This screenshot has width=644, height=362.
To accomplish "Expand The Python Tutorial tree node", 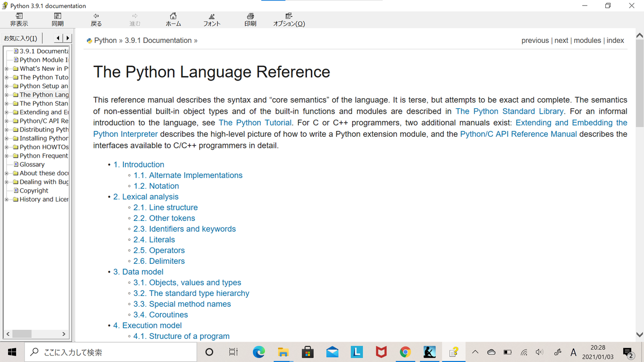I will (6, 77).
